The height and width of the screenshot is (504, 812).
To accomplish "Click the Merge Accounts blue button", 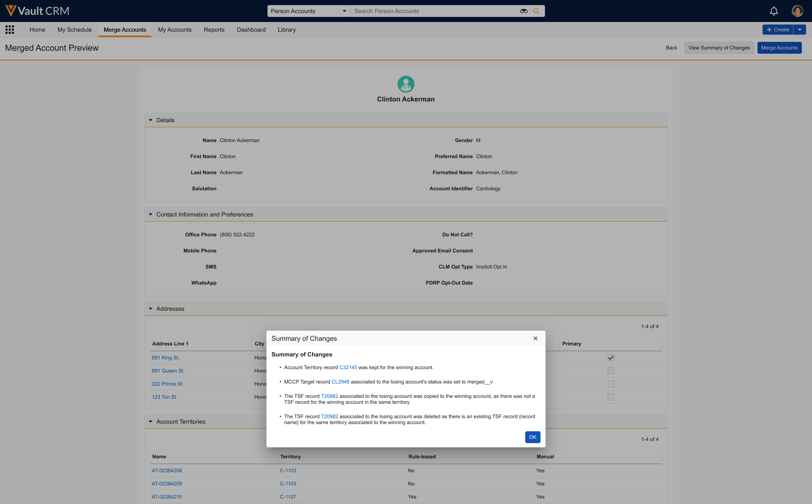I will [779, 48].
